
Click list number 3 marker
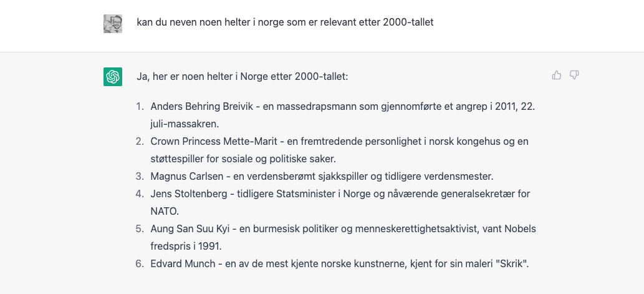pos(140,177)
